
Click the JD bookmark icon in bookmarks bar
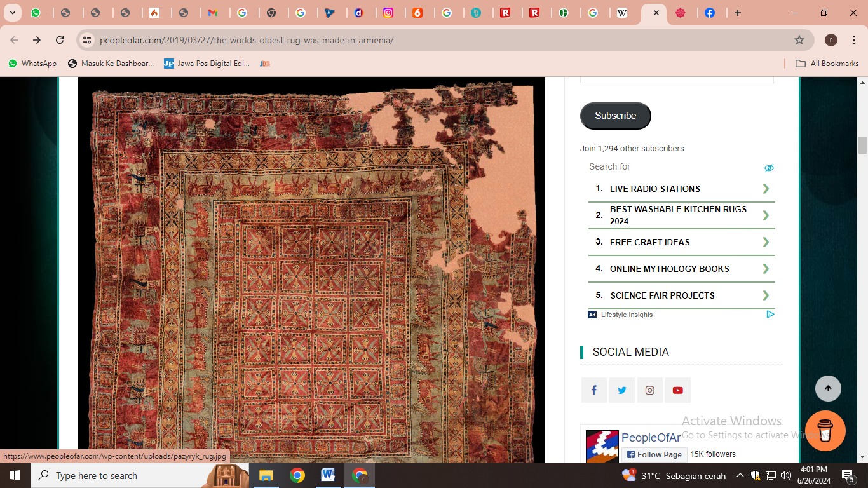(265, 64)
